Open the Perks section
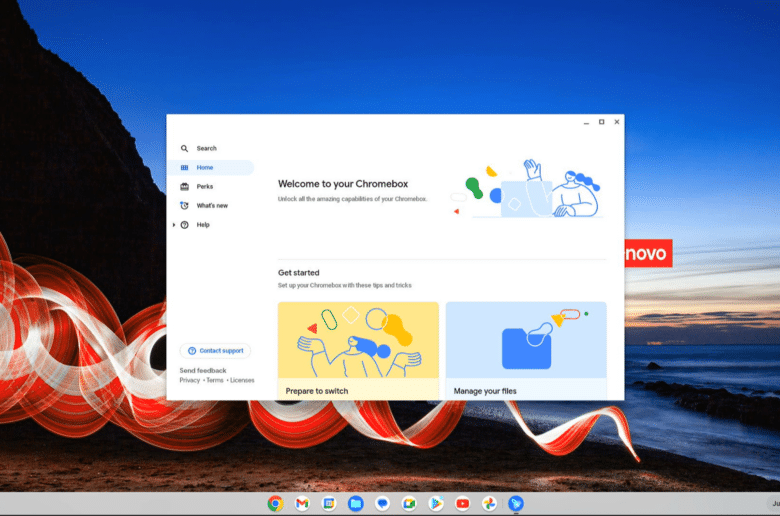 click(210, 187)
